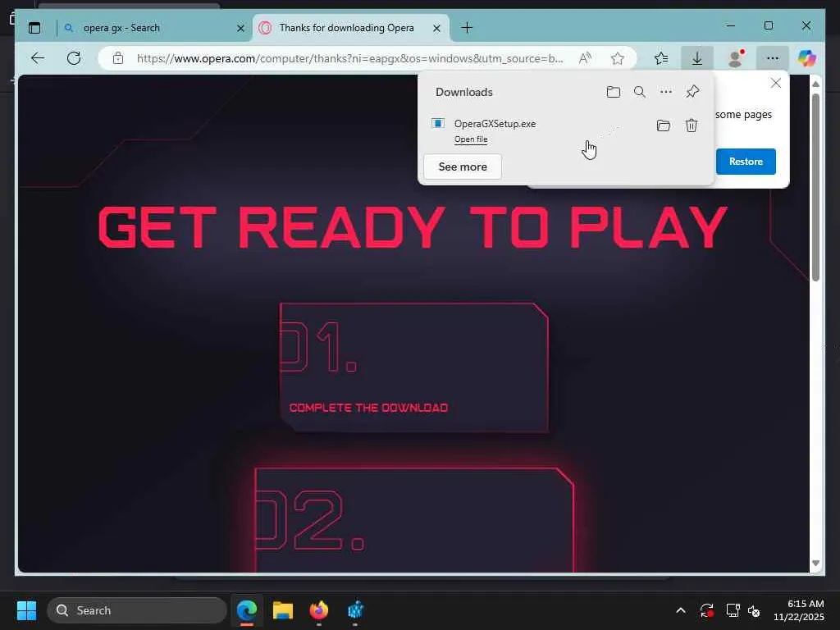Click the sync status tray icon

coord(706,610)
